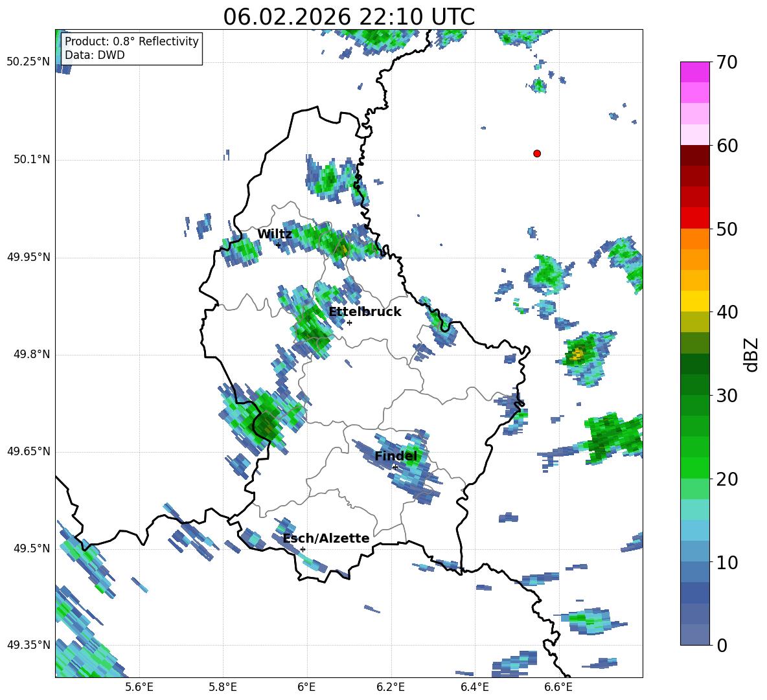The image size is (767, 700).
Task: Click the Findel location label
Action: [396, 456]
